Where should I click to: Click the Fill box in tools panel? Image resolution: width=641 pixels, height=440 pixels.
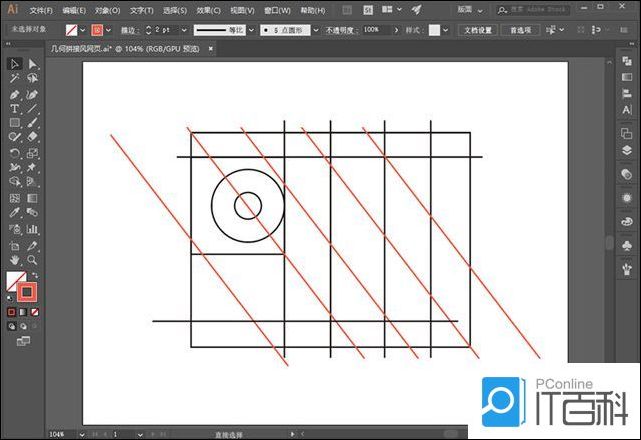click(14, 280)
